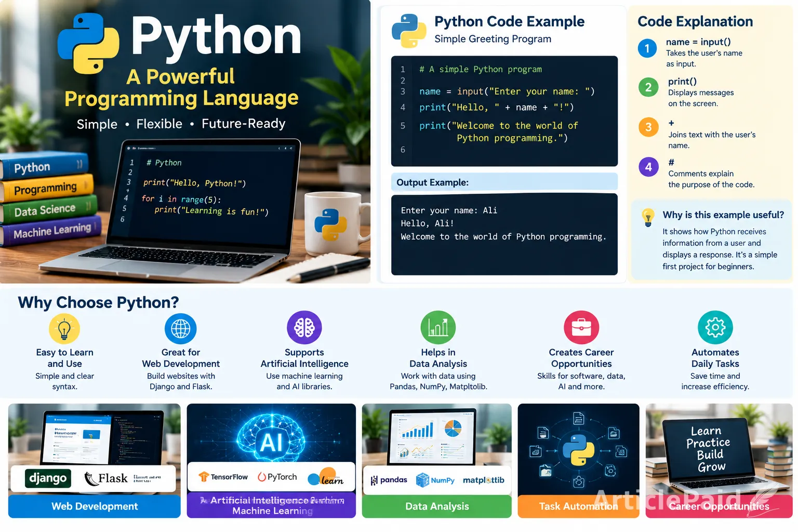798x532 pixels.
Task: Click the large Python logo beside the title
Action: point(88,44)
